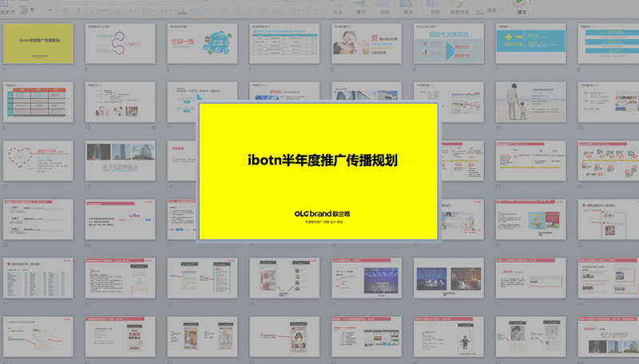
Task: Select slide 10 with three small photos
Action: click(x=121, y=102)
